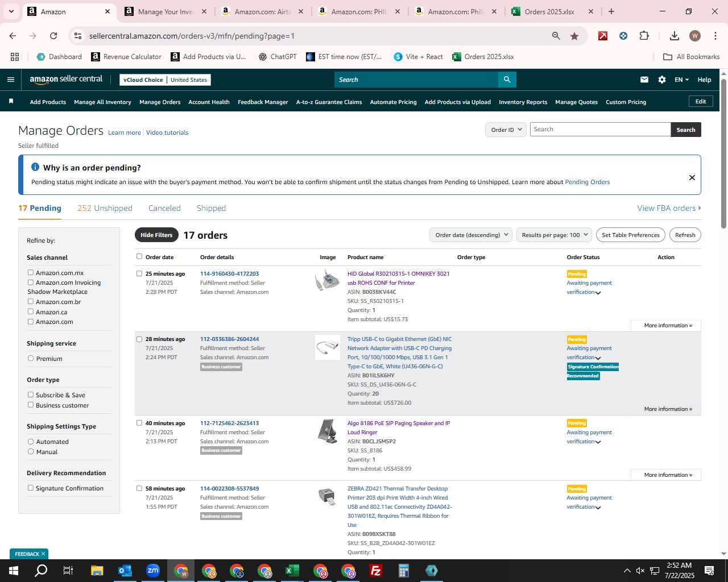
Task: Open the Orders 2025.xlsx bookmark
Action: tap(483, 57)
